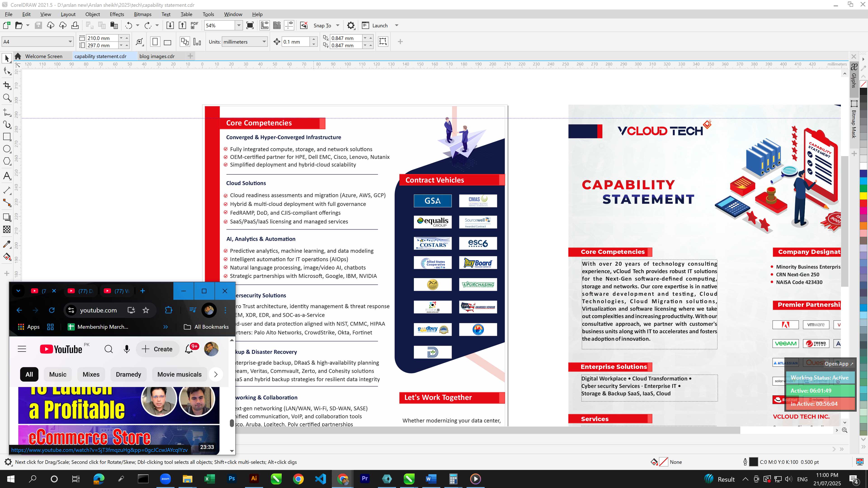
Task: Activate the Zoom tool in toolbox
Action: (x=7, y=98)
